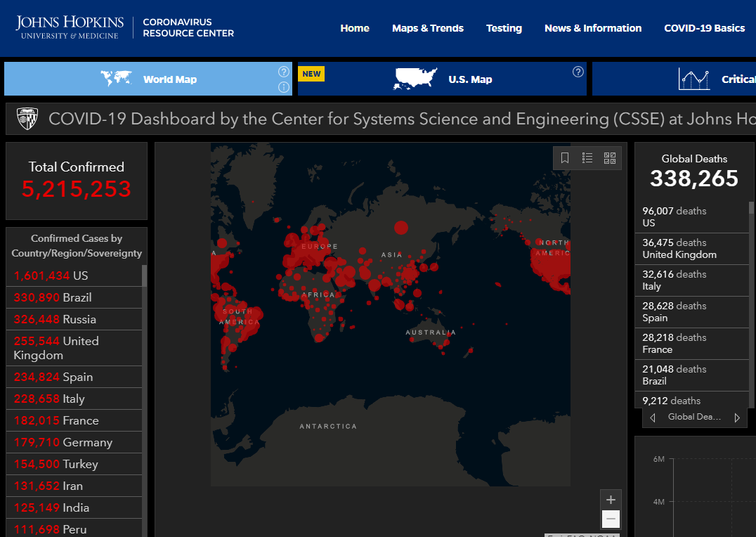This screenshot has height=537, width=756.
Task: Go to next panel with right arrow beside Global Dea...
Action: coord(737,418)
